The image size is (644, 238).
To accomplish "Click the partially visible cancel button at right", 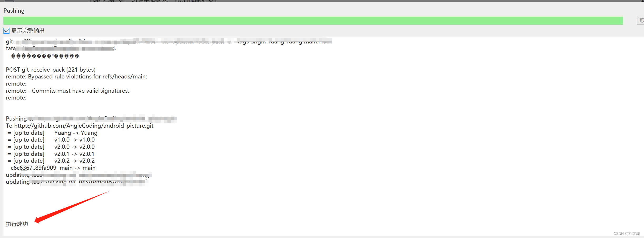I will [x=641, y=21].
